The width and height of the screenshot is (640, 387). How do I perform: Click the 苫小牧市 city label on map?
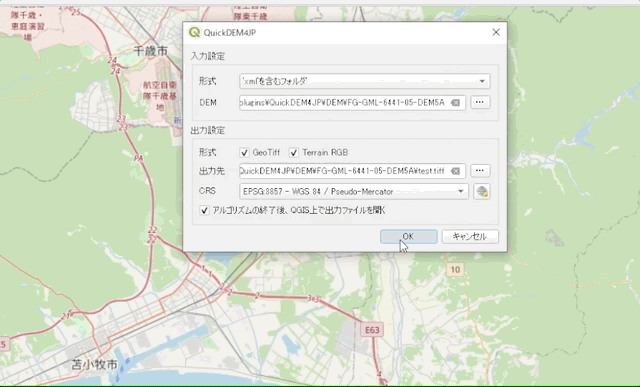coord(95,364)
